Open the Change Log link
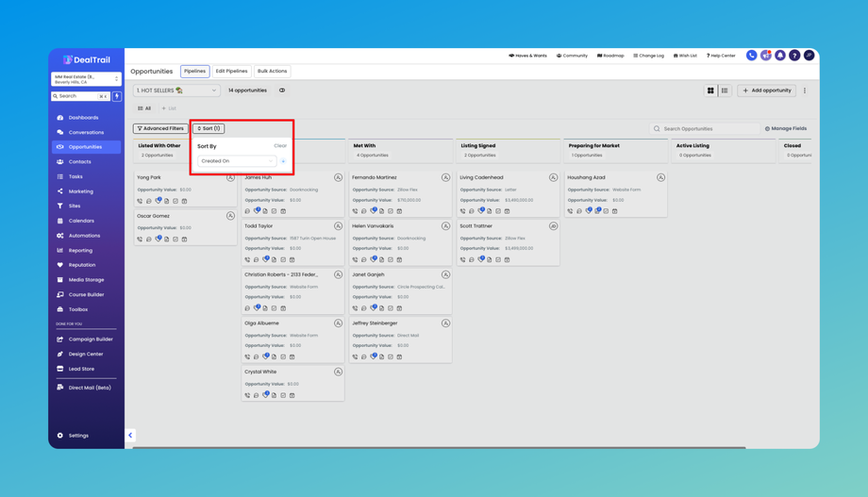The height and width of the screenshot is (497, 868). (x=649, y=56)
